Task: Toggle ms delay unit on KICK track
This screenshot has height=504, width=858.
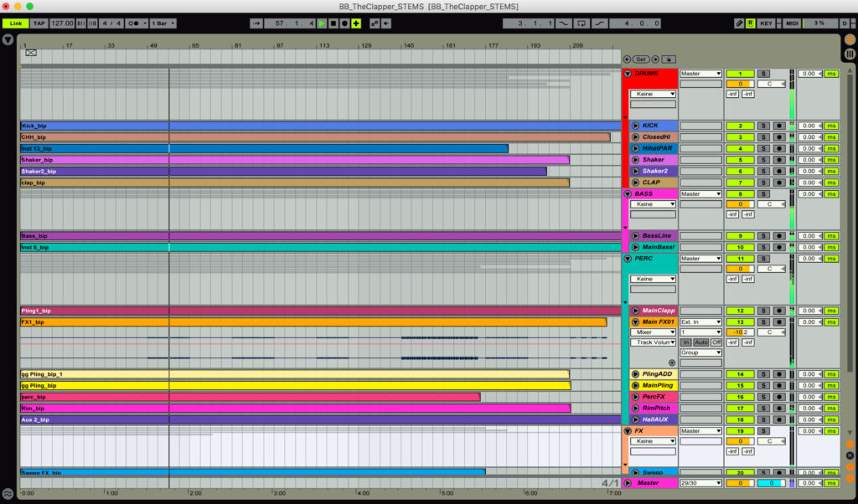Action: pyautogui.click(x=832, y=126)
